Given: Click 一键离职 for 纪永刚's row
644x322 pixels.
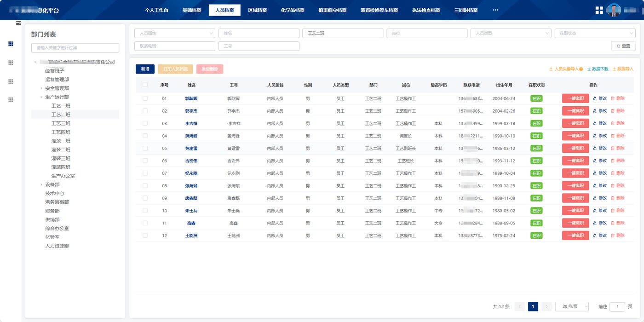Looking at the screenshot, I should 575,173.
